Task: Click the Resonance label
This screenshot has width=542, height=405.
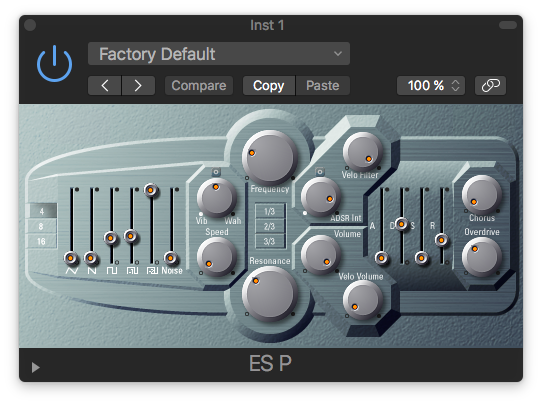Action: [270, 261]
